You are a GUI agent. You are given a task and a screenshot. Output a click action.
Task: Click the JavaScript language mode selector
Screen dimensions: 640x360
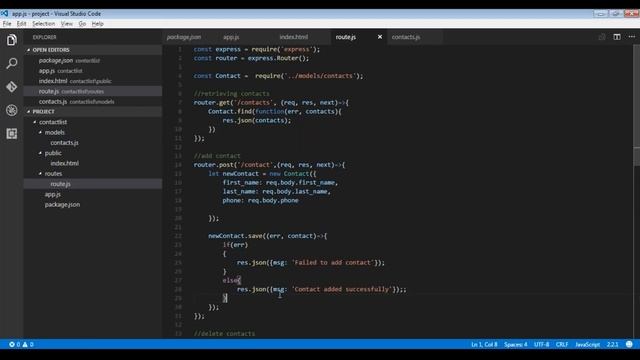pyautogui.click(x=587, y=344)
